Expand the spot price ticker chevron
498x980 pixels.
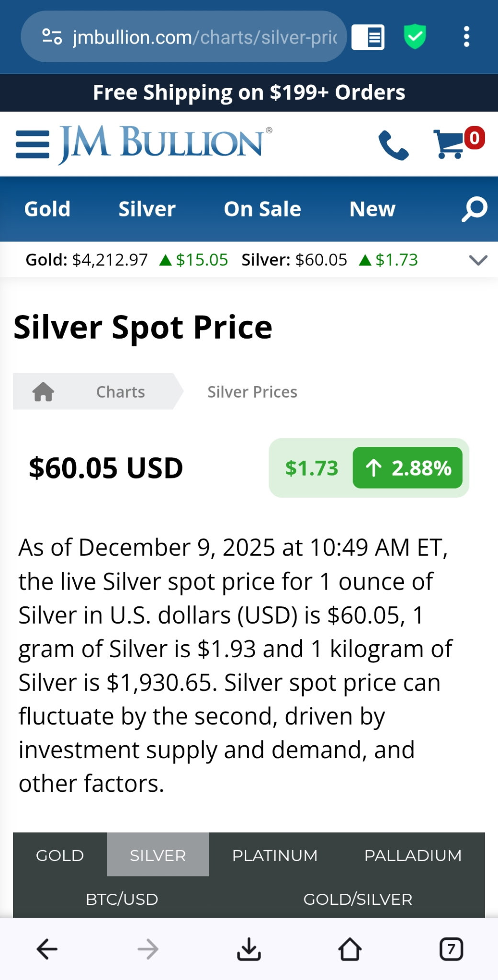tap(478, 260)
